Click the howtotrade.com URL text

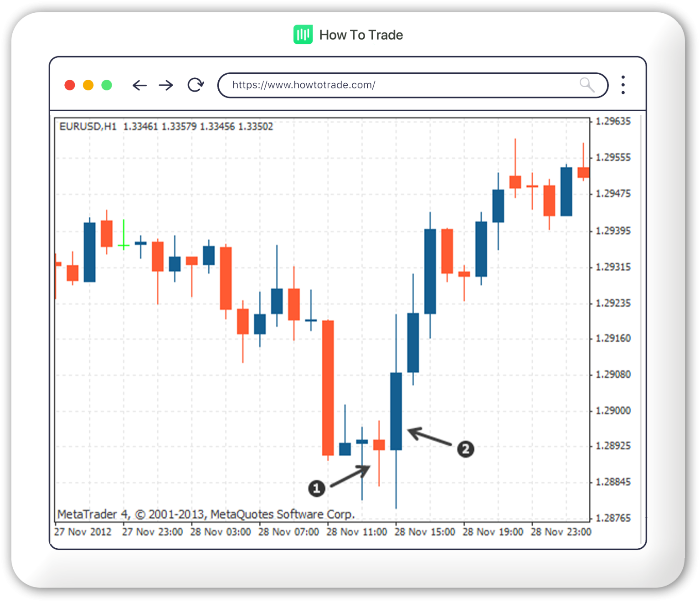[x=304, y=85]
